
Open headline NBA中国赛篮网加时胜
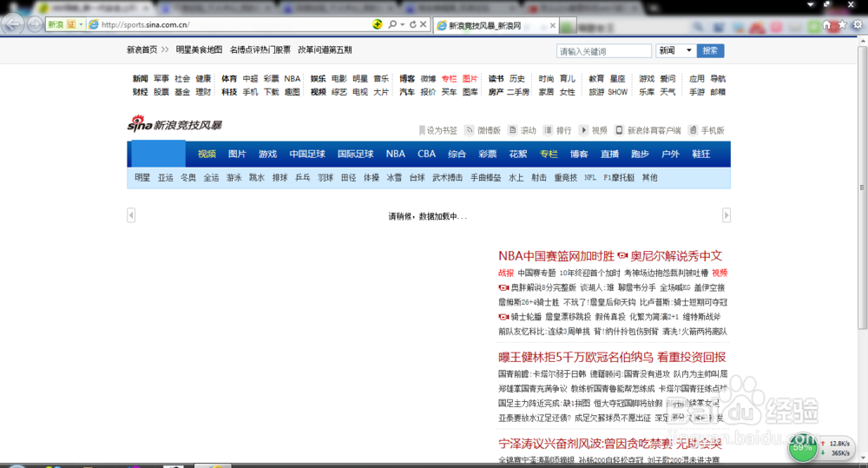(x=556, y=256)
